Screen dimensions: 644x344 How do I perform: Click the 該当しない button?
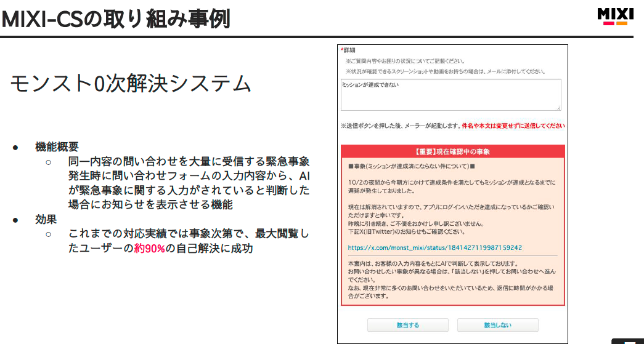coord(497,325)
